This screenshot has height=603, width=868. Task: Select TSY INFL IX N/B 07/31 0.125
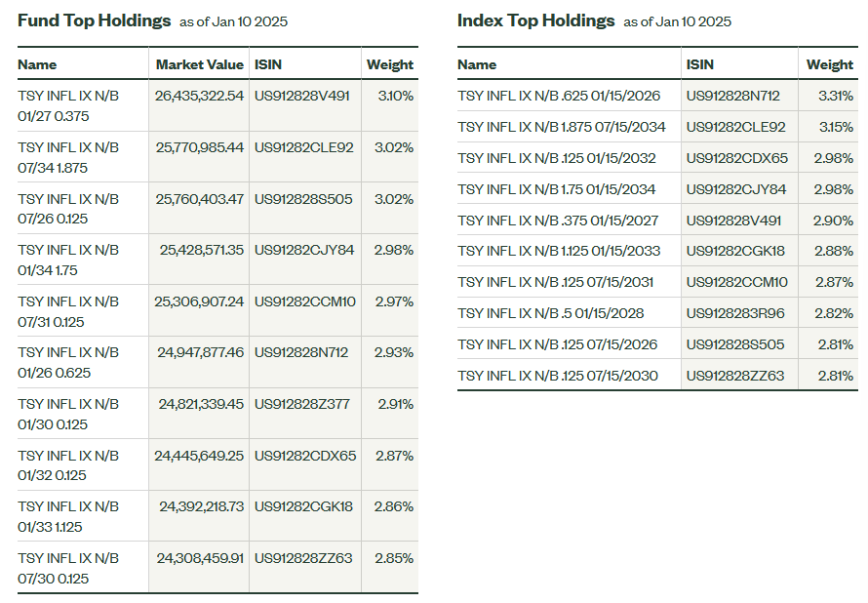click(x=68, y=311)
